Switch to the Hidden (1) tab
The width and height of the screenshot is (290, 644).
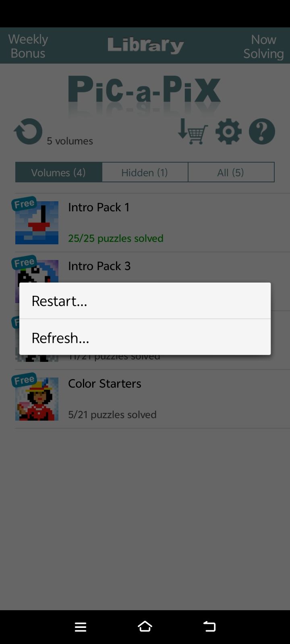[145, 172]
